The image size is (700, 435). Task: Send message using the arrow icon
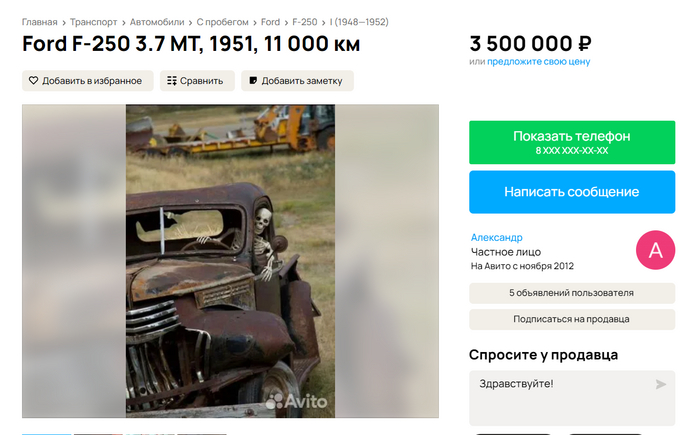pos(661,384)
